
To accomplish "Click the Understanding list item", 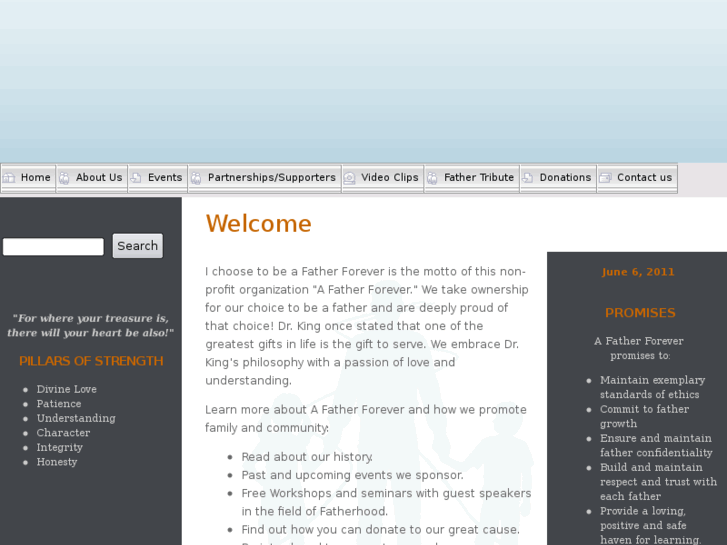I will click(x=76, y=418).
